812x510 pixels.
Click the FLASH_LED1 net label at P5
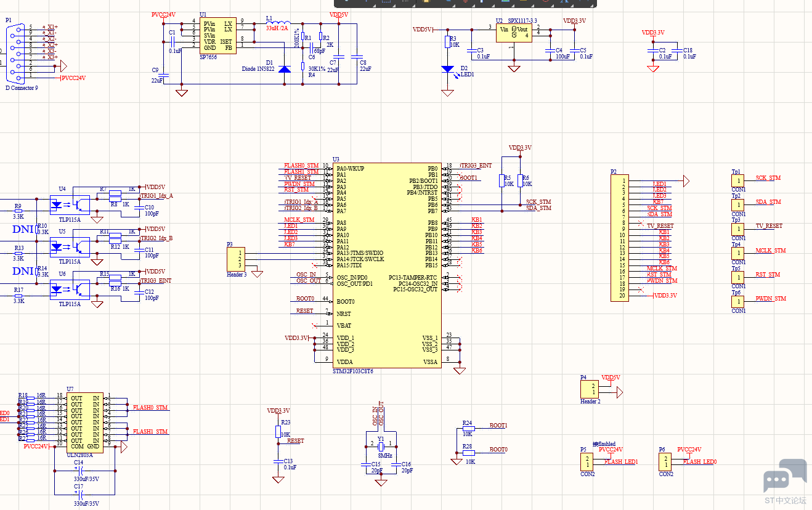click(x=620, y=462)
